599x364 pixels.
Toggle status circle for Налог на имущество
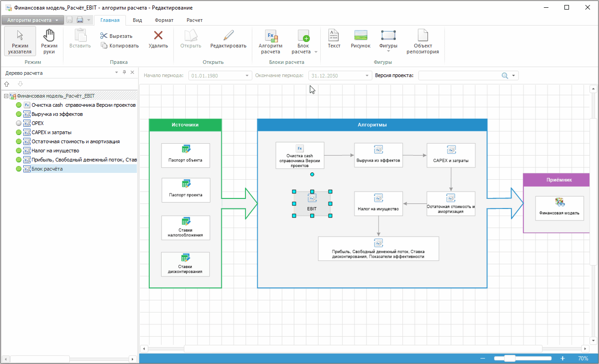click(x=19, y=151)
